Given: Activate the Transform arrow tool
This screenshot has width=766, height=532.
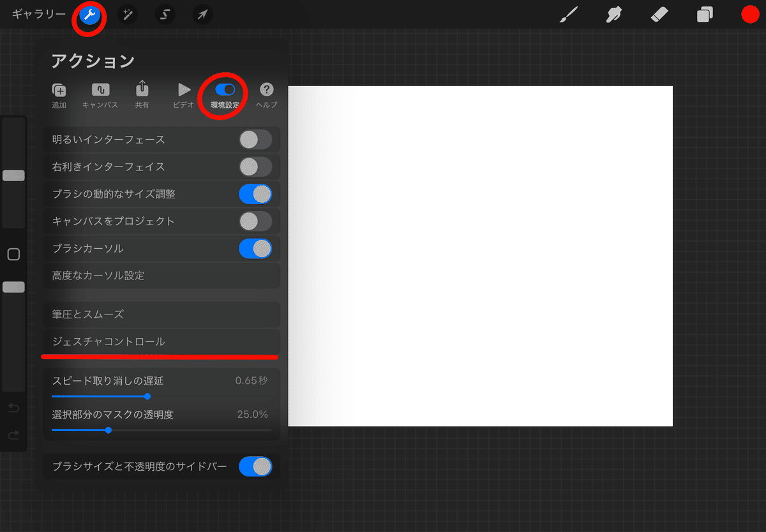Looking at the screenshot, I should (x=203, y=15).
